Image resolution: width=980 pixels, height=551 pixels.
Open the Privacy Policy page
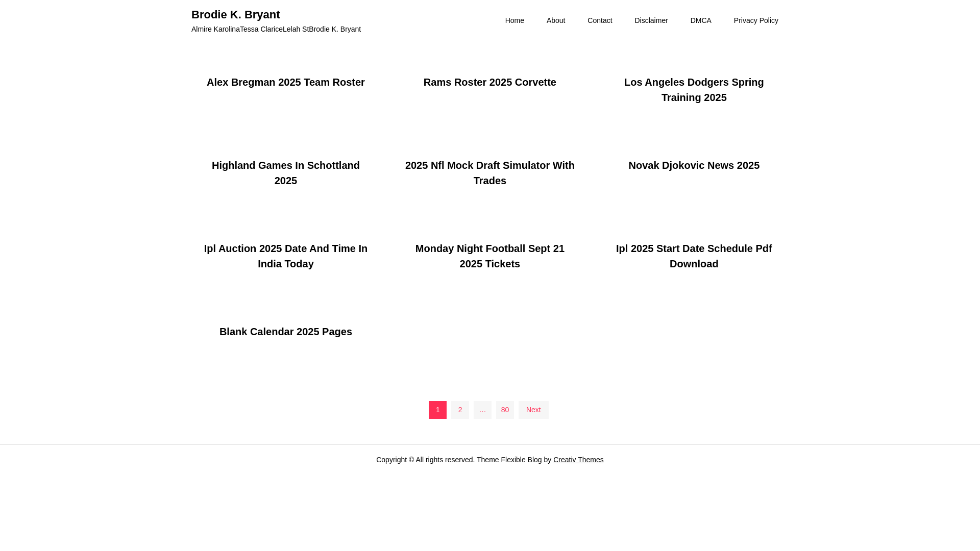tap(755, 20)
